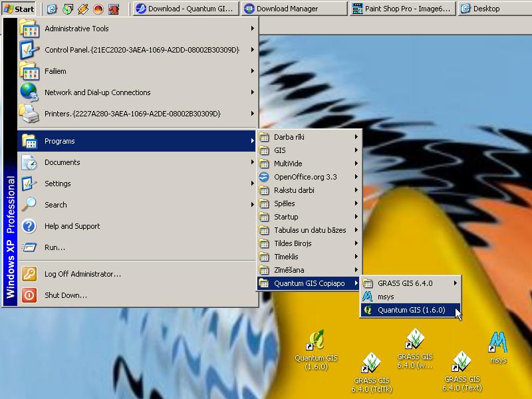
Task: Open the Startup submenu
Action: (309, 217)
